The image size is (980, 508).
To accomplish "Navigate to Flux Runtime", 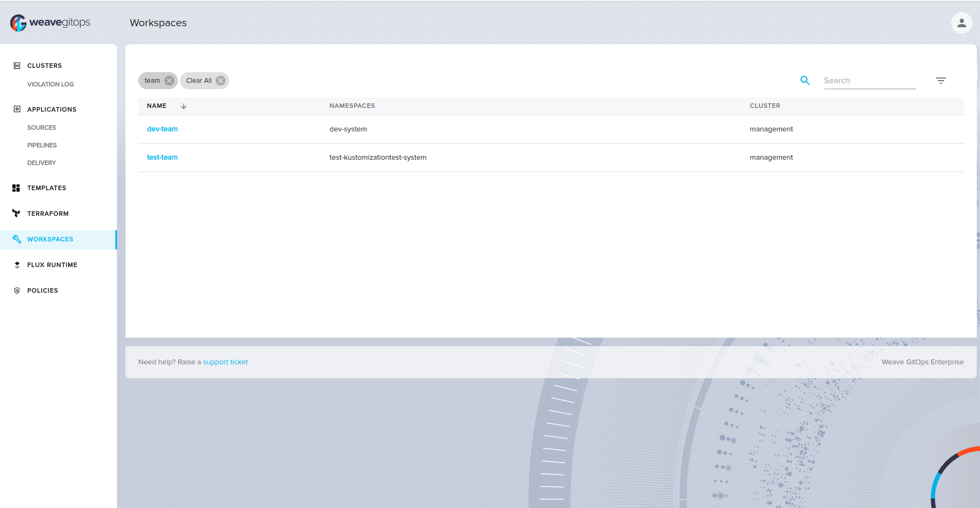I will (52, 265).
